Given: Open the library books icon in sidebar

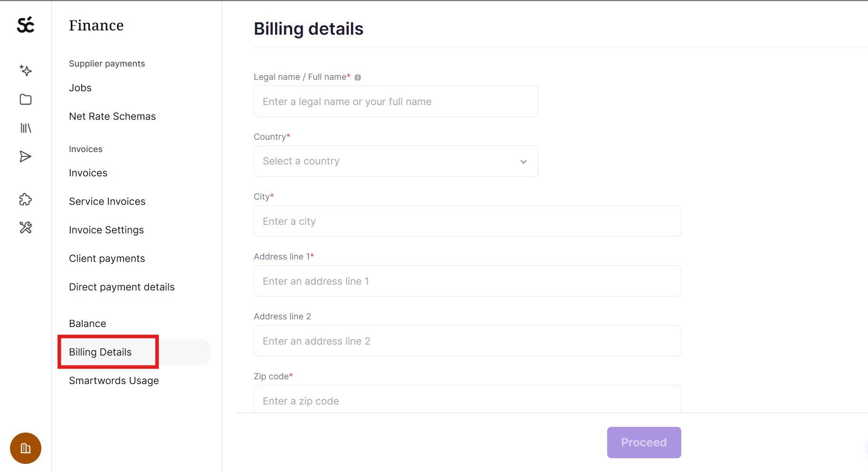Looking at the screenshot, I should pyautogui.click(x=26, y=128).
